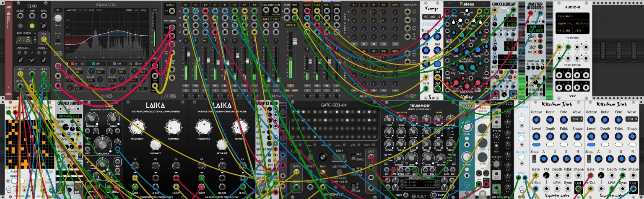Click the TUNE knob on Trummor drum synthesizer

(x=389, y=119)
